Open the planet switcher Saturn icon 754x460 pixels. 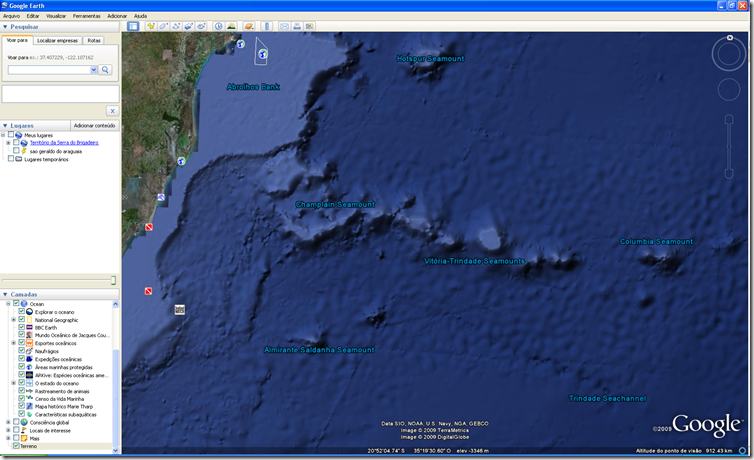[249, 26]
